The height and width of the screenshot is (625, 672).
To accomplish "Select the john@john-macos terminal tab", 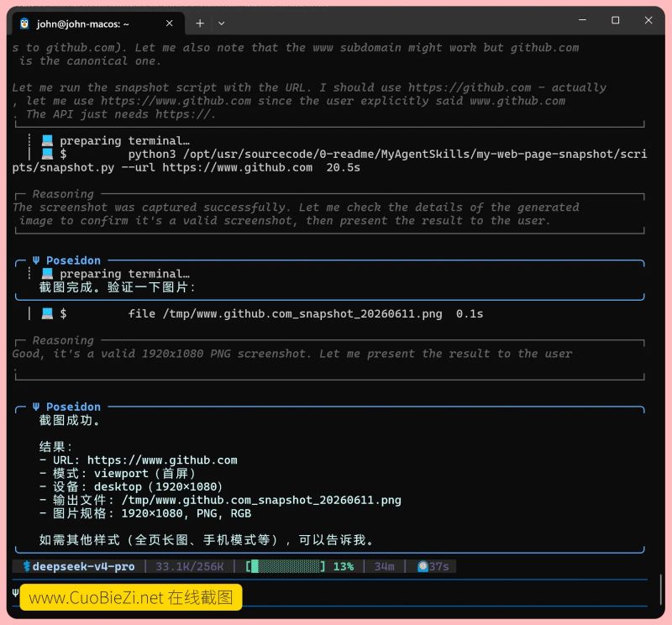I will (x=98, y=24).
